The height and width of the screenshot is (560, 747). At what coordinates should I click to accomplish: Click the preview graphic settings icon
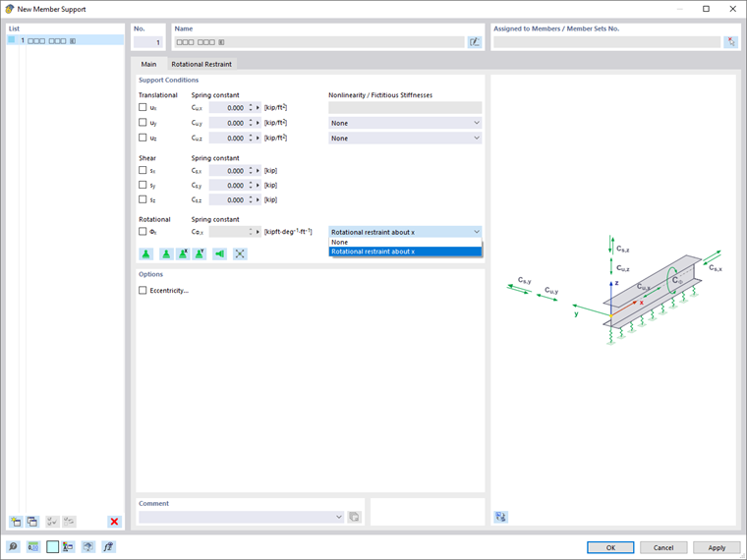[x=500, y=517]
